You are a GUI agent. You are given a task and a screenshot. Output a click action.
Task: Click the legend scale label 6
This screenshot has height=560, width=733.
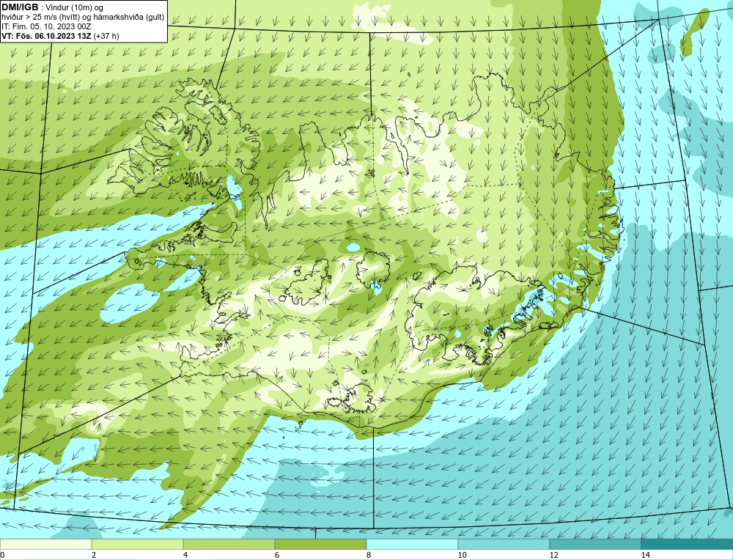pyautogui.click(x=277, y=555)
